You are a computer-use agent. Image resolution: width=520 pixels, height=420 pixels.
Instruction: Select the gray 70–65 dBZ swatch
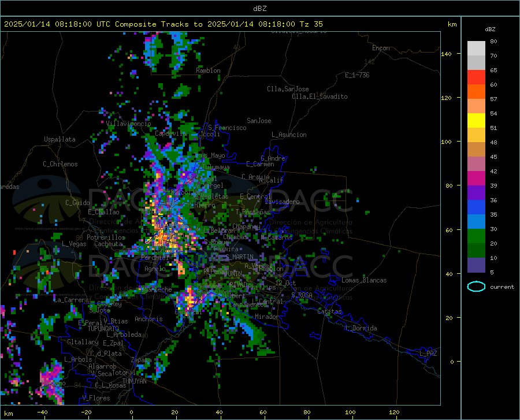(476, 62)
